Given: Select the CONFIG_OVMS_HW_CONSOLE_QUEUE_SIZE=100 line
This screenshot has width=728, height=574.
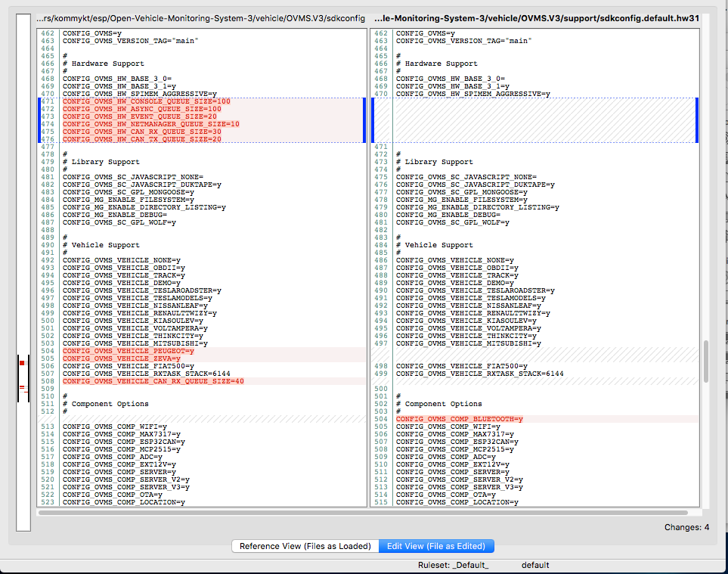Looking at the screenshot, I should click(147, 101).
